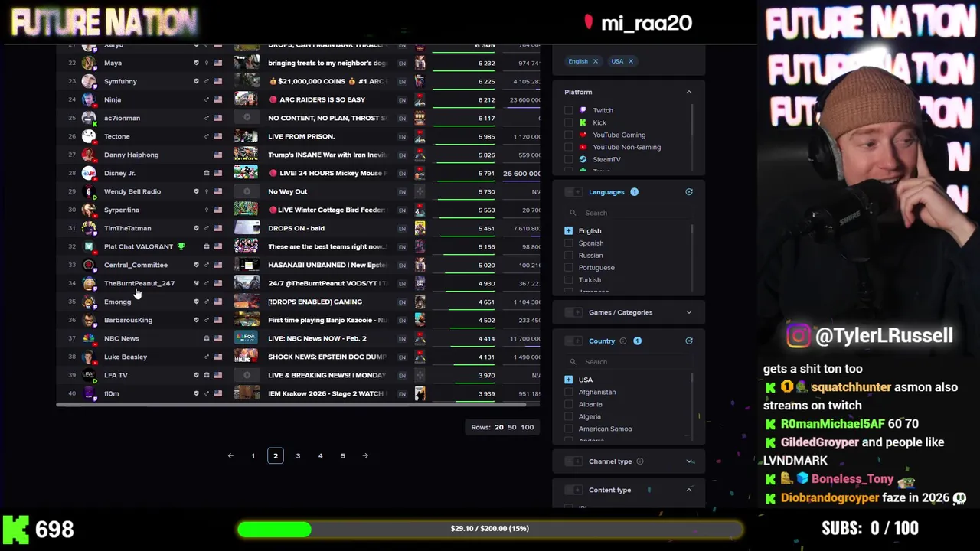Open Luke Beasley channel link
Viewport: 980px width, 551px height.
coord(125,357)
